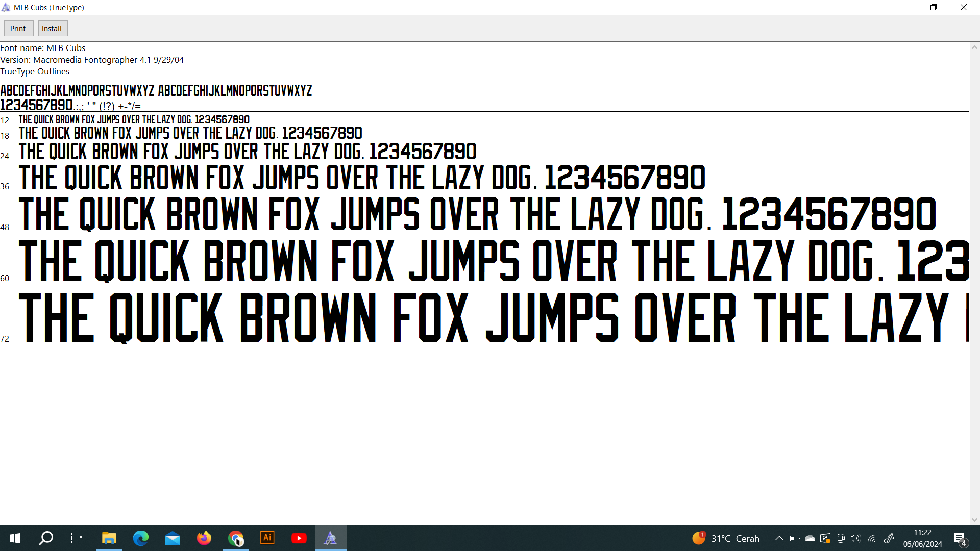Launch Microsoft Edge from the taskbar
The width and height of the screenshot is (980, 551).
[140, 538]
